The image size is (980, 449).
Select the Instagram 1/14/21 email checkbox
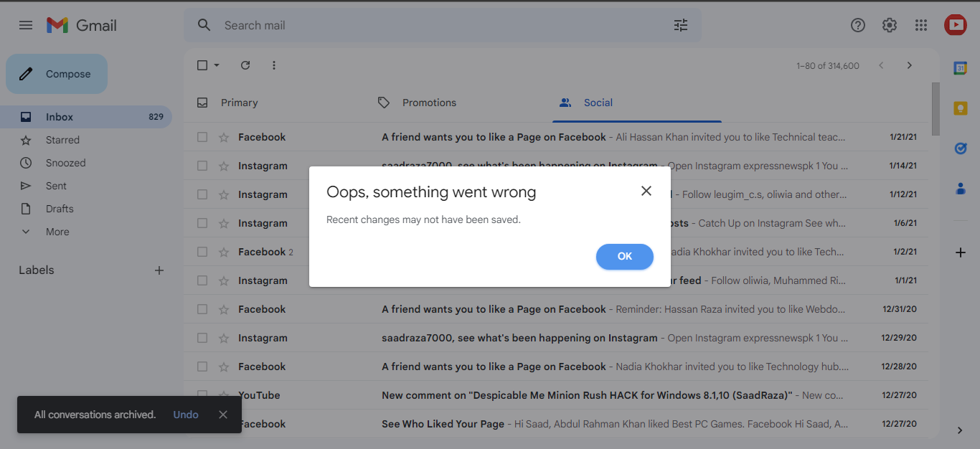tap(202, 166)
